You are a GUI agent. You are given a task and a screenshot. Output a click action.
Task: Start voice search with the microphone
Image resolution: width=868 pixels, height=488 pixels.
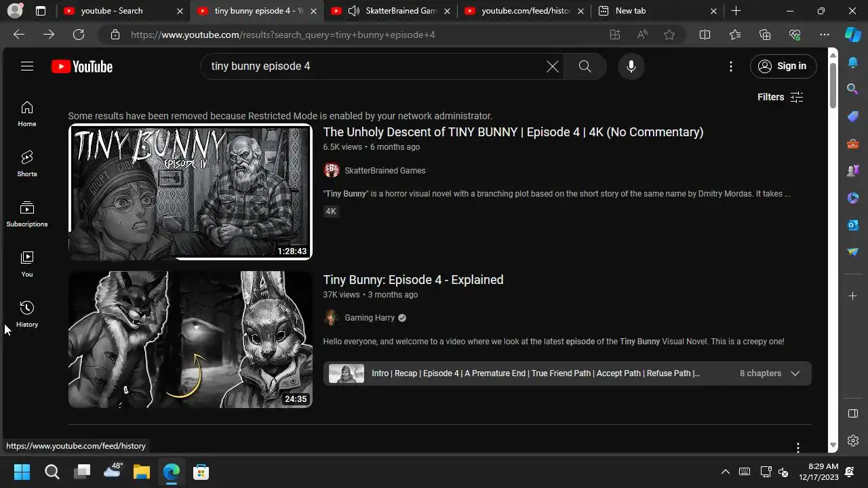(x=631, y=66)
